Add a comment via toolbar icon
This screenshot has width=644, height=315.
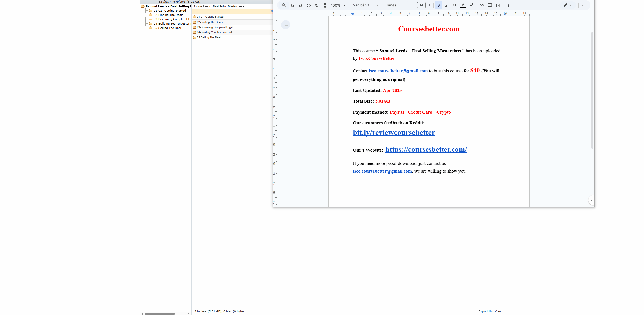[x=490, y=5]
